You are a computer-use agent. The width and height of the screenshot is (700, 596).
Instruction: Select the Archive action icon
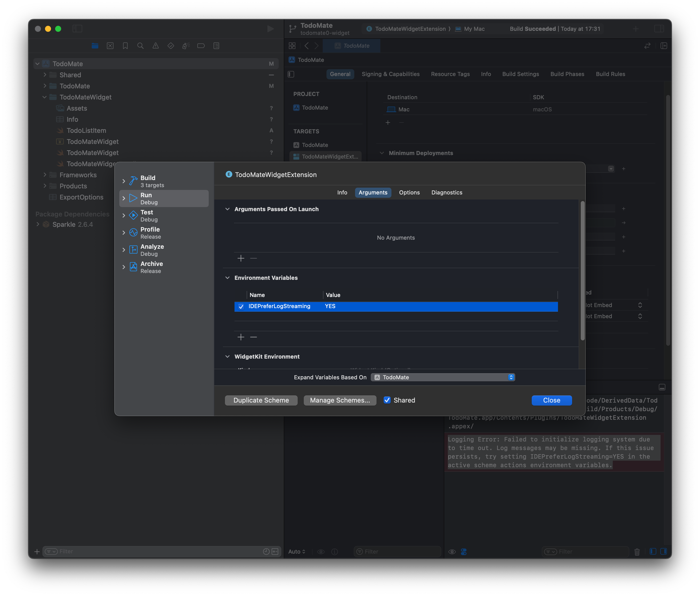(x=133, y=267)
